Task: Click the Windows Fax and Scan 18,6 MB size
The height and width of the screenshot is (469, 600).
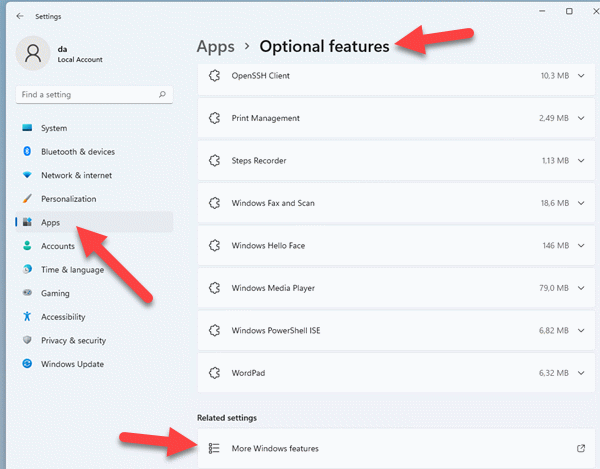Action: pos(554,203)
